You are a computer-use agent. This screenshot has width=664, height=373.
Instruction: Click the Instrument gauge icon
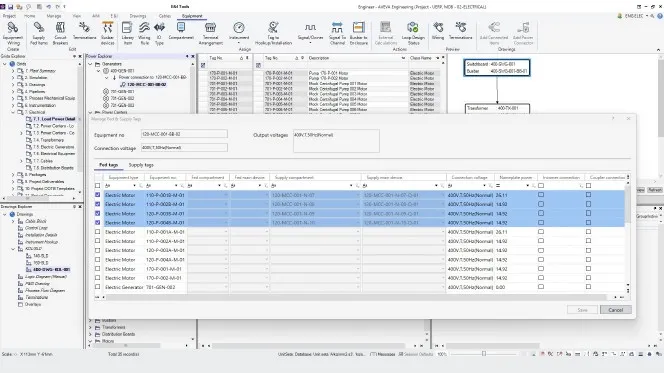[x=239, y=28]
